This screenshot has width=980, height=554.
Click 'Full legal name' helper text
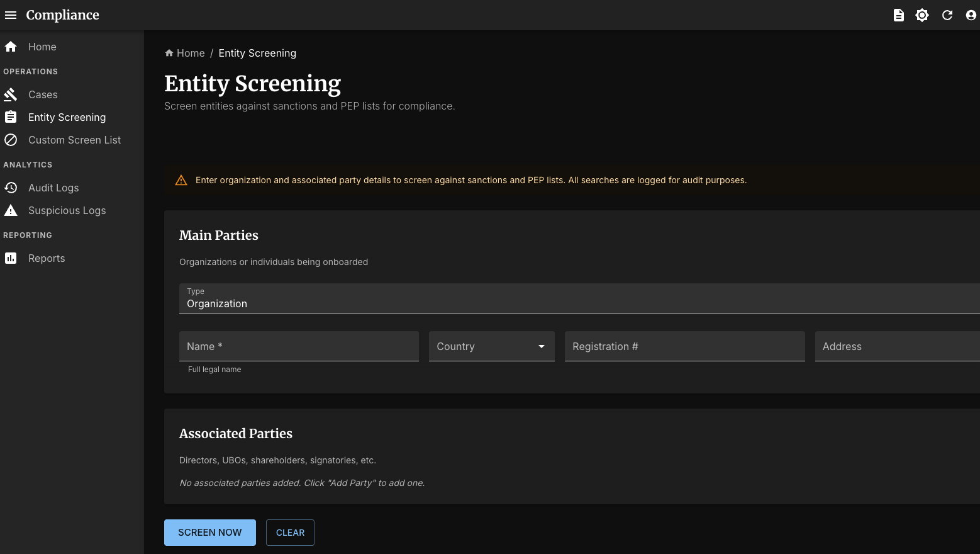click(214, 370)
